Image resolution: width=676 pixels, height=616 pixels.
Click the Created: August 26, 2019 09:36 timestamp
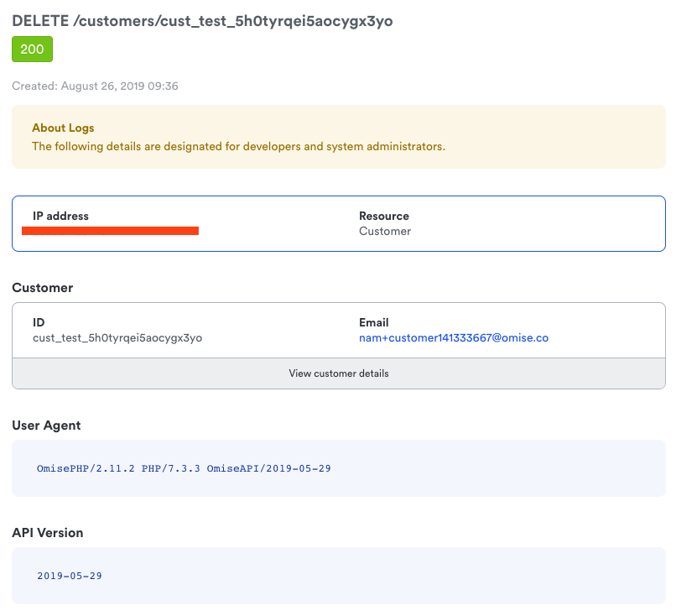[x=95, y=86]
